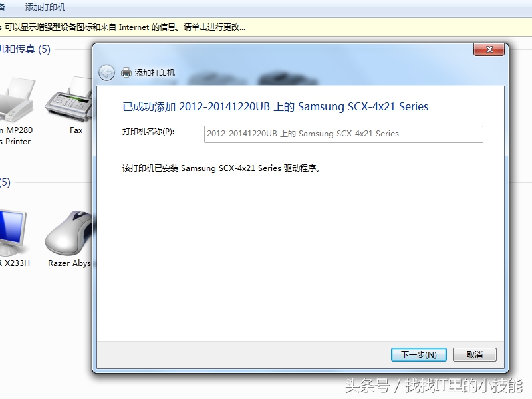Image resolution: width=532 pixels, height=399 pixels.
Task: Click the small printer icon beside 添加打印机 title
Action: pos(126,72)
